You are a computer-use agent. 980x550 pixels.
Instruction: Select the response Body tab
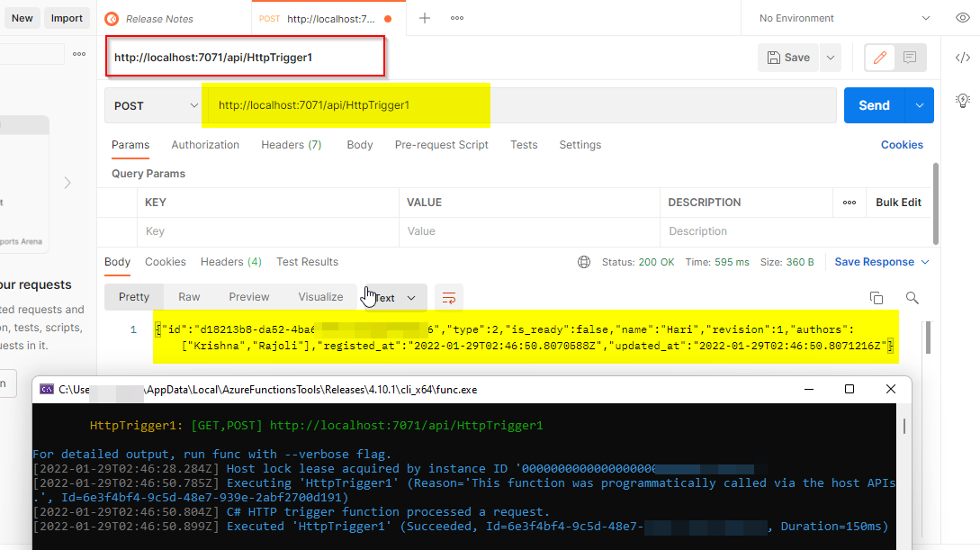point(118,262)
